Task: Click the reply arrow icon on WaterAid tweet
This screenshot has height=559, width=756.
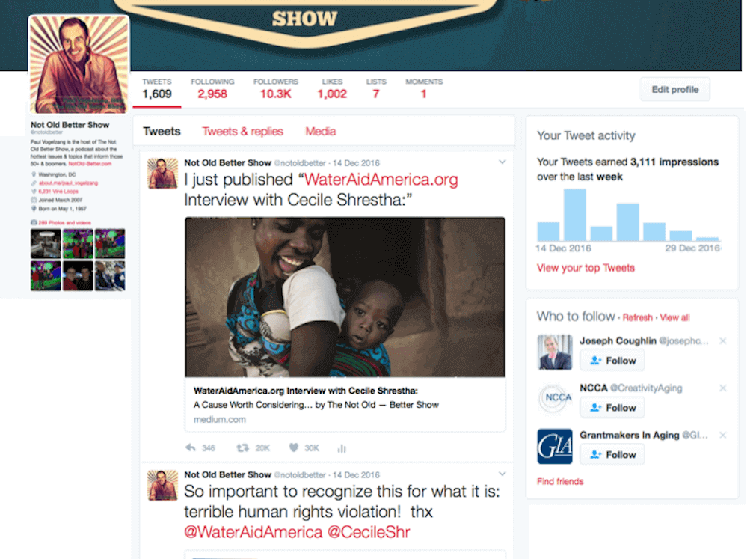Action: click(x=191, y=448)
